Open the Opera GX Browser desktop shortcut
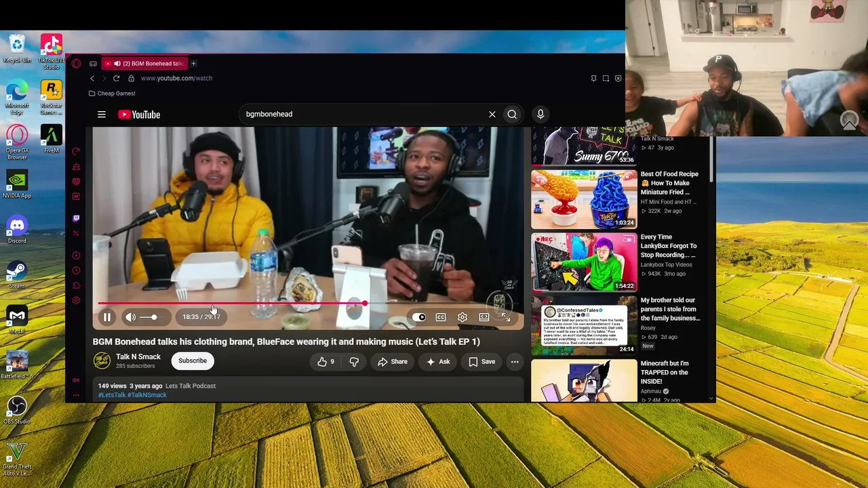This screenshot has width=868, height=488. (17, 143)
